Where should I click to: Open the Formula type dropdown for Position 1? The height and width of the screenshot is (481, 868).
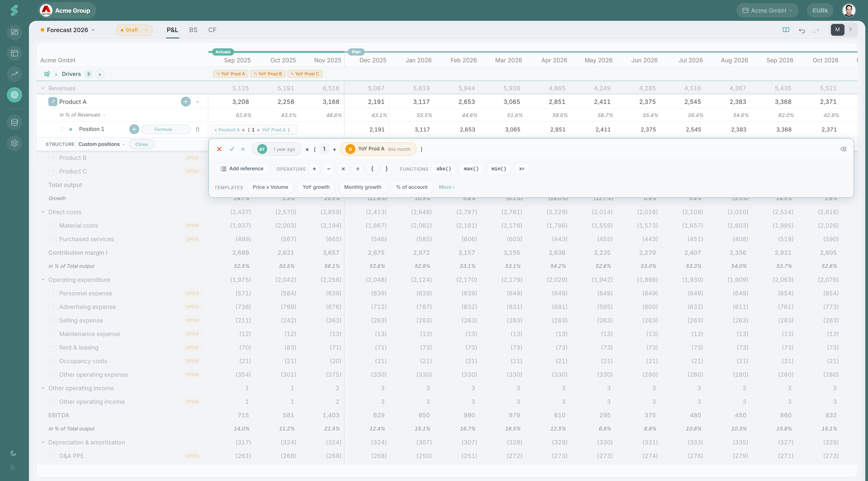click(x=166, y=130)
